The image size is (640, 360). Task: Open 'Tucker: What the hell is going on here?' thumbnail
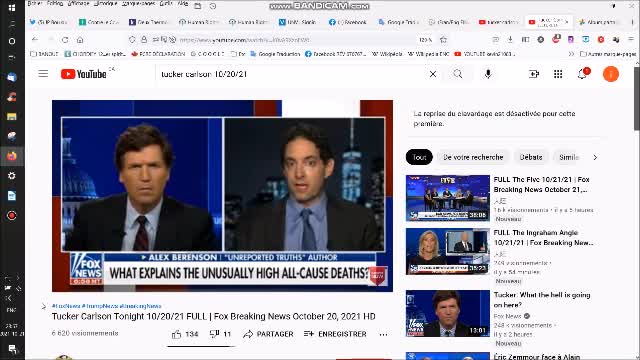pyautogui.click(x=448, y=313)
